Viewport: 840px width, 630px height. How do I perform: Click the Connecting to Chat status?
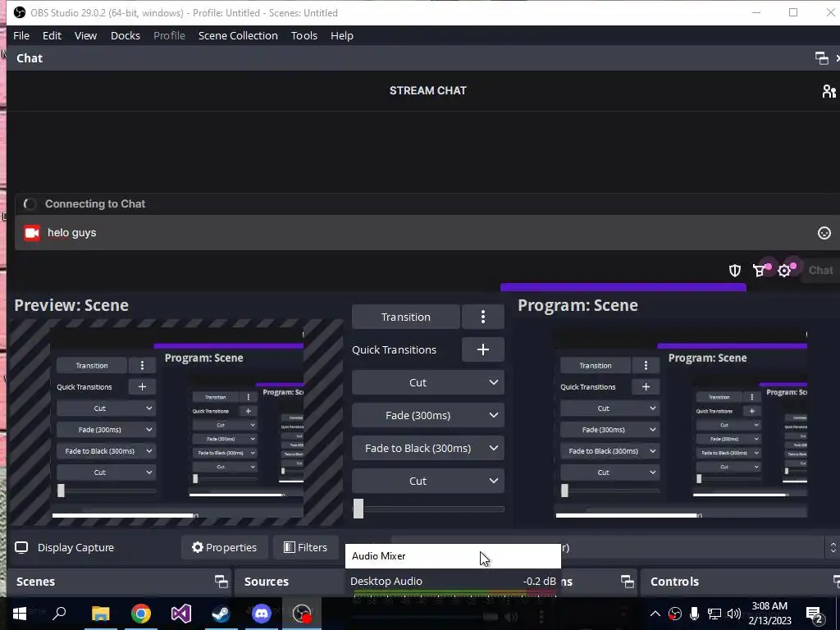pos(95,203)
